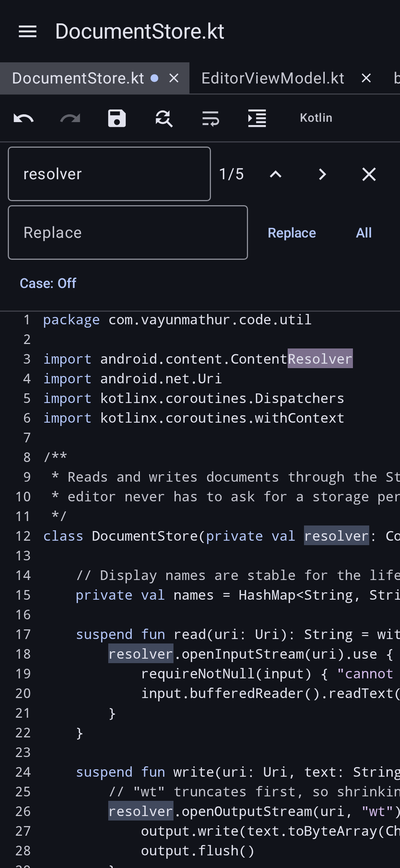This screenshot has height=868, width=400.
Task: Undo the last edit
Action: click(23, 118)
